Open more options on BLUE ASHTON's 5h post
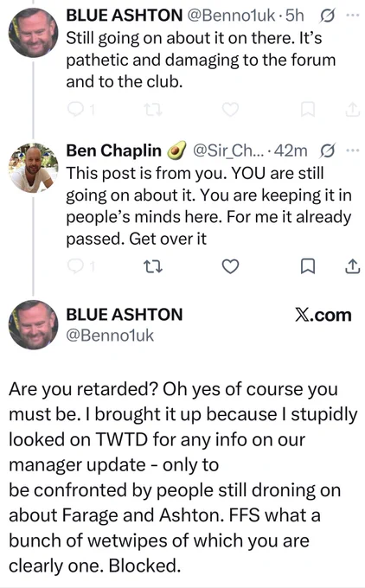Screen dimensions: 365x588 coord(352,16)
